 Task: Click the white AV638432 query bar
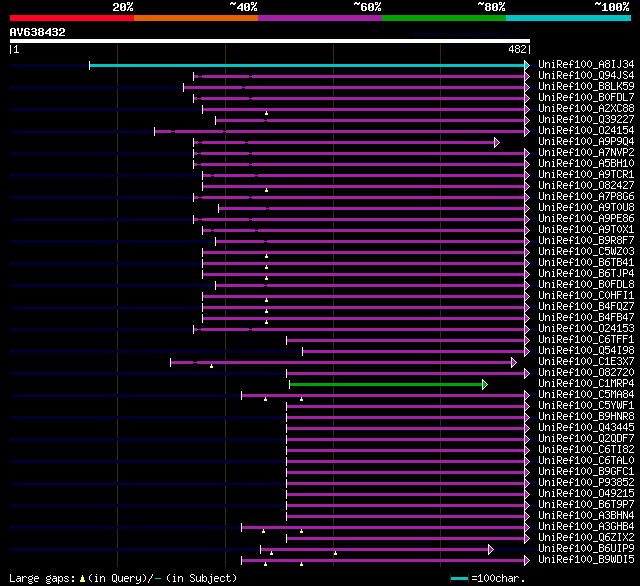[270, 41]
